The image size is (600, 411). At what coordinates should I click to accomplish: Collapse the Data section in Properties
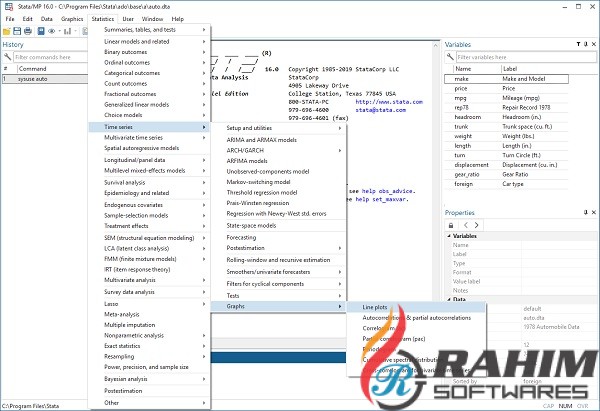[x=449, y=299]
